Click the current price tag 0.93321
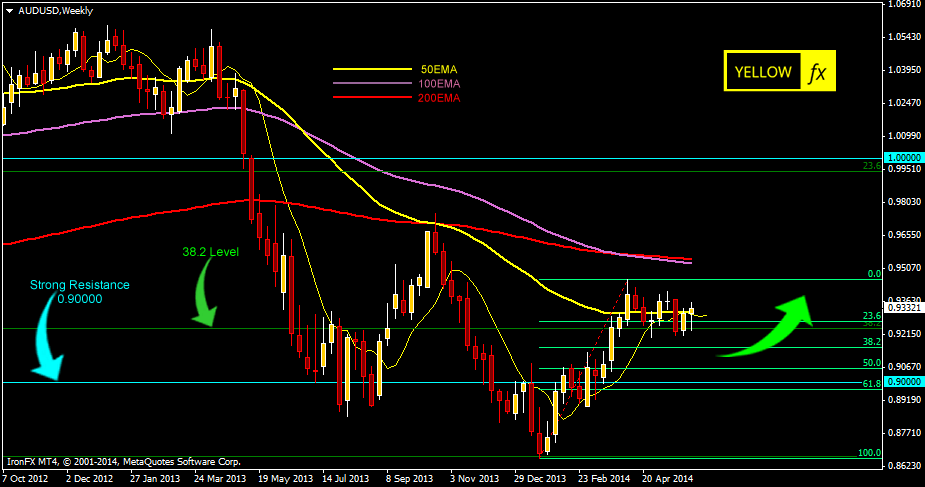The image size is (925, 487). pyautogui.click(x=904, y=308)
